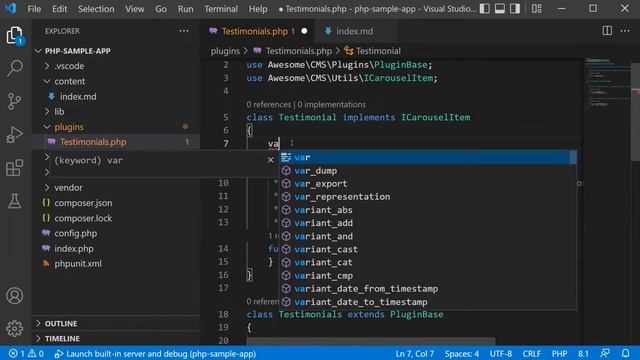This screenshot has height=360, width=640.
Task: Open the Source Control view
Action: point(15,101)
